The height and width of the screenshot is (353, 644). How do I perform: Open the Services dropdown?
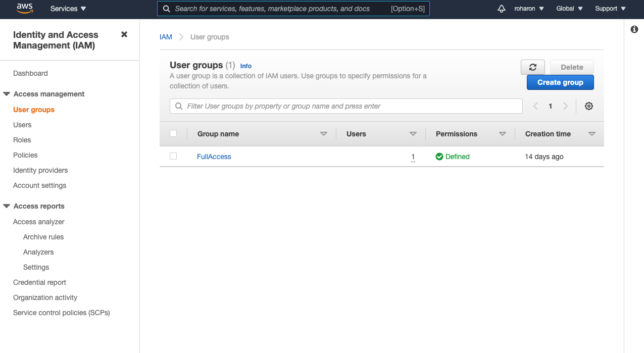68,9
